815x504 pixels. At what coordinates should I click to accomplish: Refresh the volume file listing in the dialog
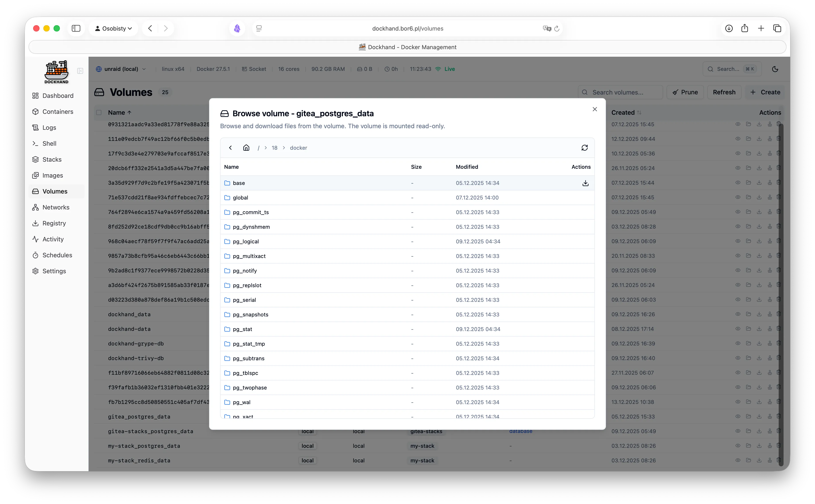coord(585,148)
